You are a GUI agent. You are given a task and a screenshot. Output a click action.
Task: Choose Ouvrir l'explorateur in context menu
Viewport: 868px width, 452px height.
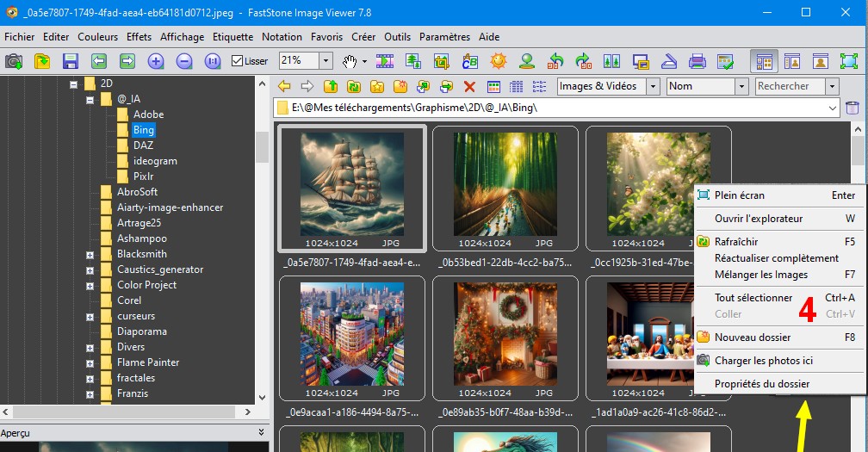779,219
